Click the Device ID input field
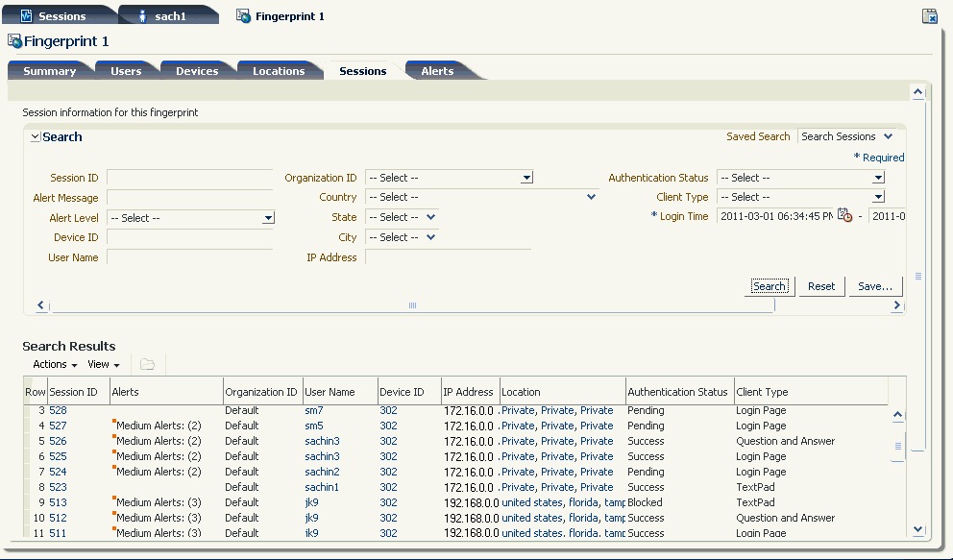 [189, 237]
